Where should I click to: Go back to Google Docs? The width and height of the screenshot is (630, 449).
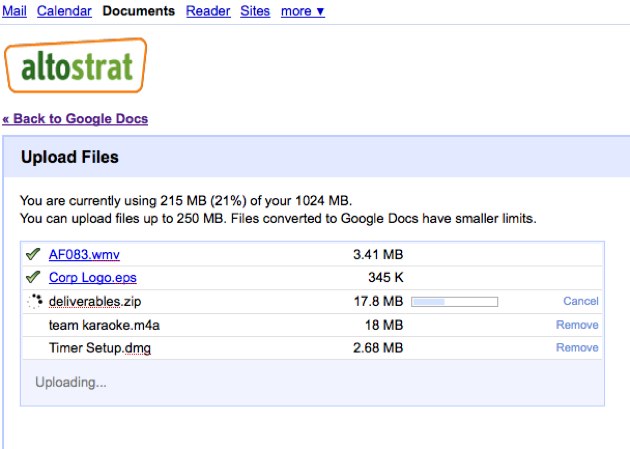(x=75, y=119)
